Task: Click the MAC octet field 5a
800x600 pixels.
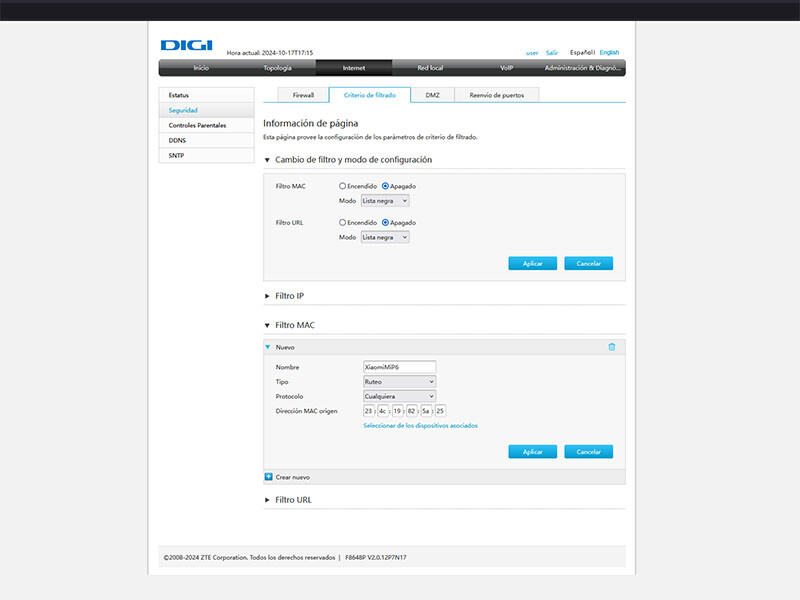Action: pyautogui.click(x=426, y=411)
